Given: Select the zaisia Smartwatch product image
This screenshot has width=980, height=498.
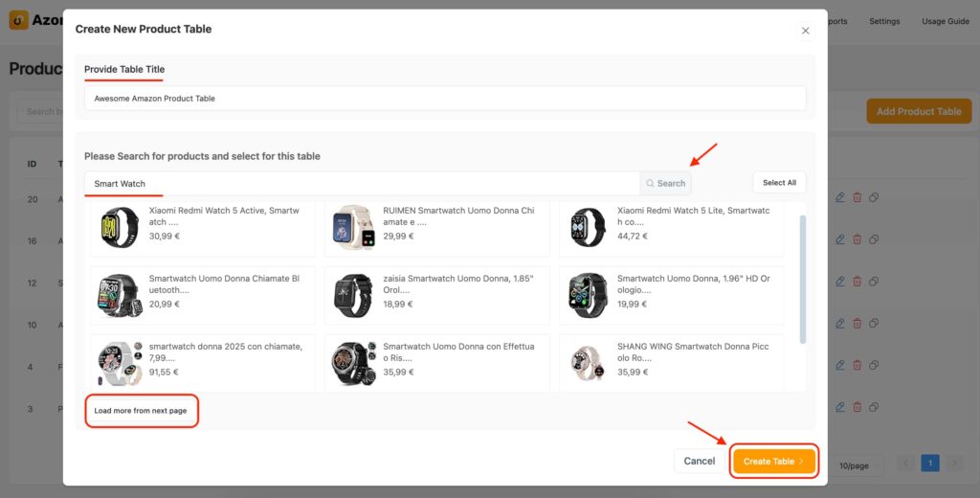Looking at the screenshot, I should point(353,295).
